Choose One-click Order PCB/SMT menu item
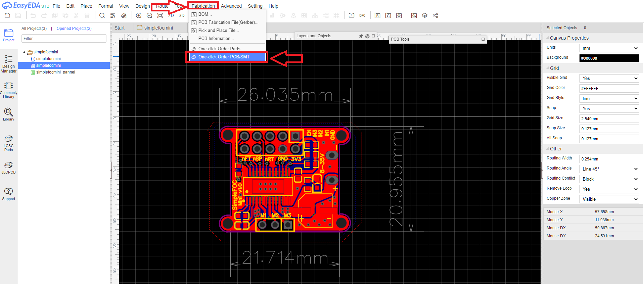 (x=228, y=57)
